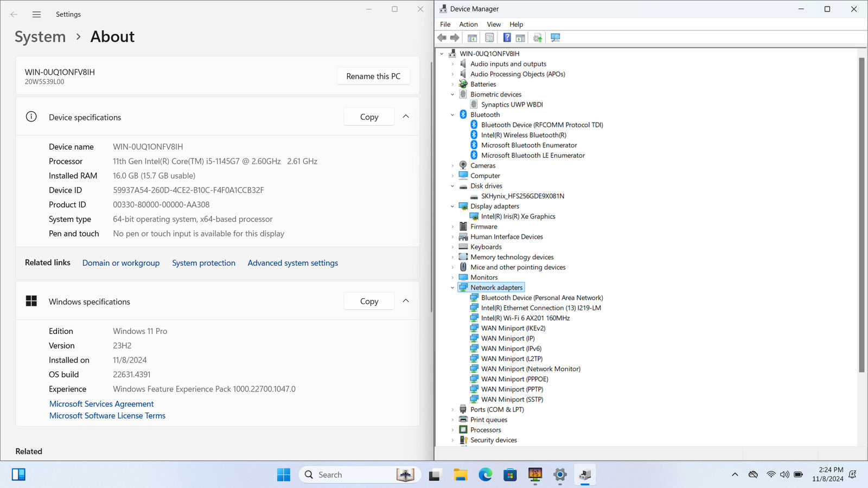The image size is (868, 488).
Task: Open Microsoft Software License Terms link
Action: point(107,416)
